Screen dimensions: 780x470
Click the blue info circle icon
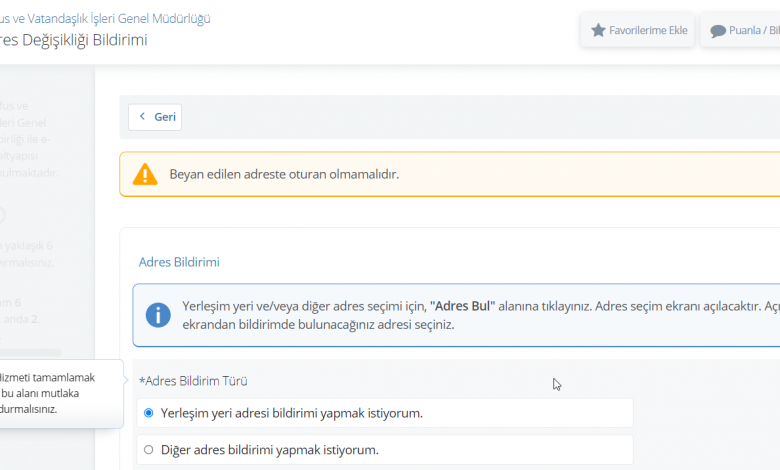coord(158,315)
